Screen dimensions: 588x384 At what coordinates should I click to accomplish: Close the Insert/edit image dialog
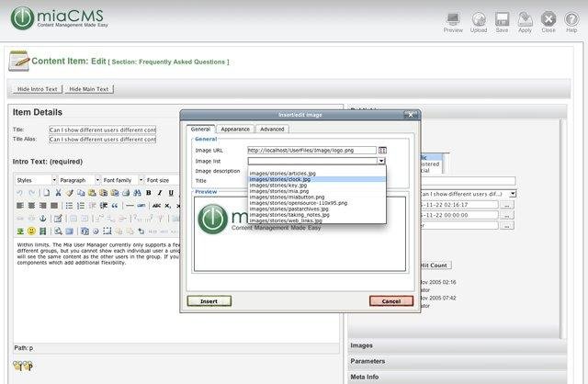click(x=411, y=115)
